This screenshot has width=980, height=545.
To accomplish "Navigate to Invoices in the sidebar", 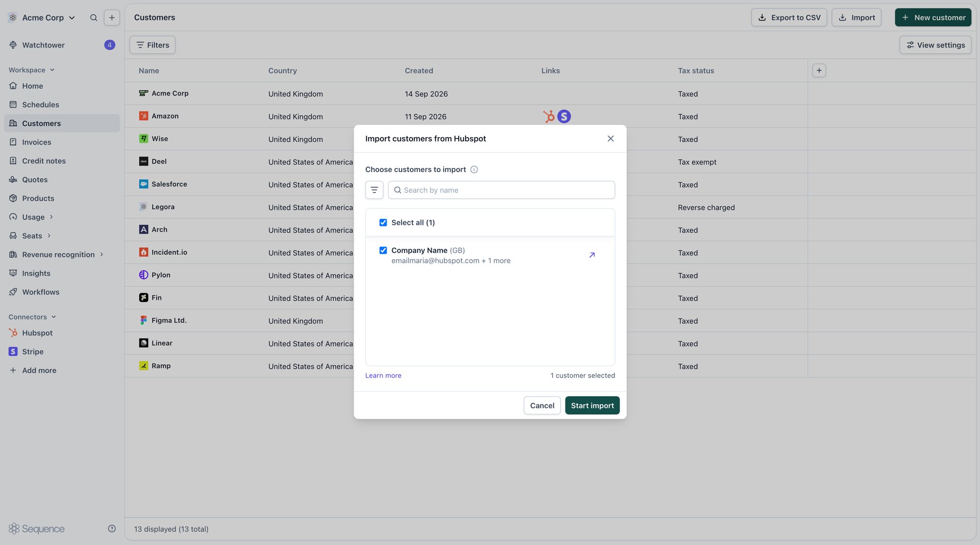I will click(62, 142).
